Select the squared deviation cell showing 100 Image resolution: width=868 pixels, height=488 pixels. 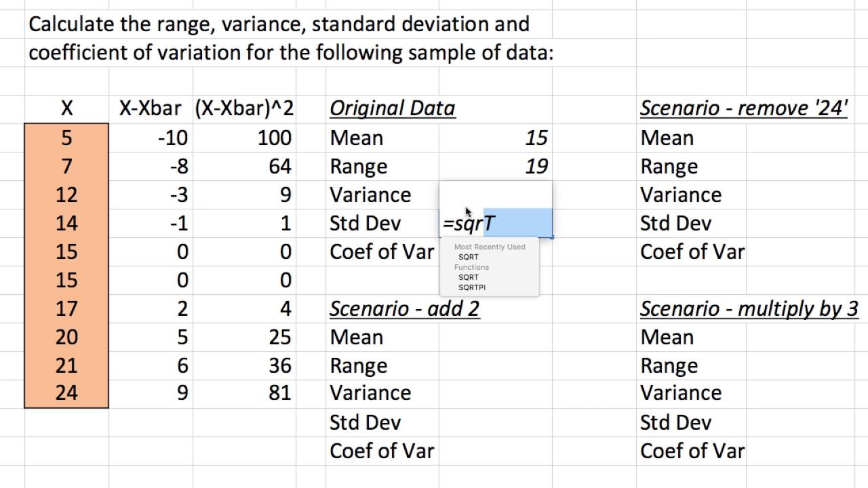coord(244,138)
